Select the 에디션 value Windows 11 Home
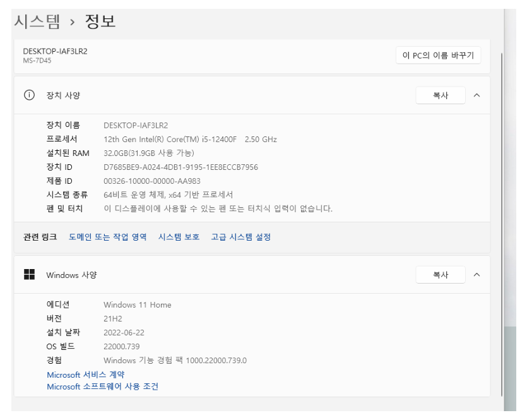 [138, 304]
